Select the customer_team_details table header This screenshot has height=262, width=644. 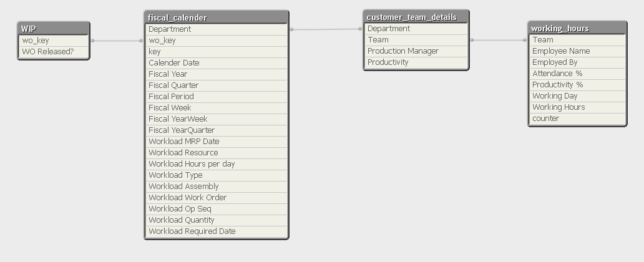coord(415,17)
